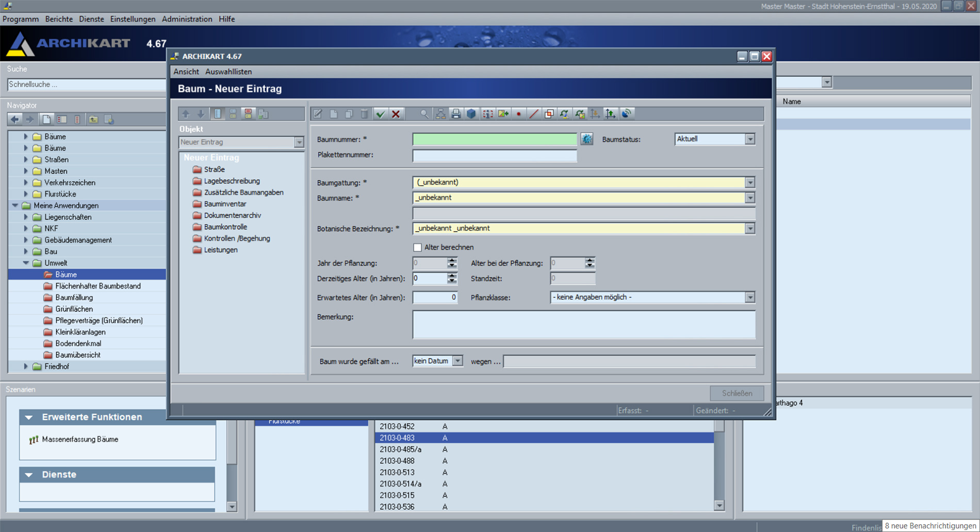Open the Baumstatus dropdown
The height and width of the screenshot is (532, 980).
click(x=750, y=139)
